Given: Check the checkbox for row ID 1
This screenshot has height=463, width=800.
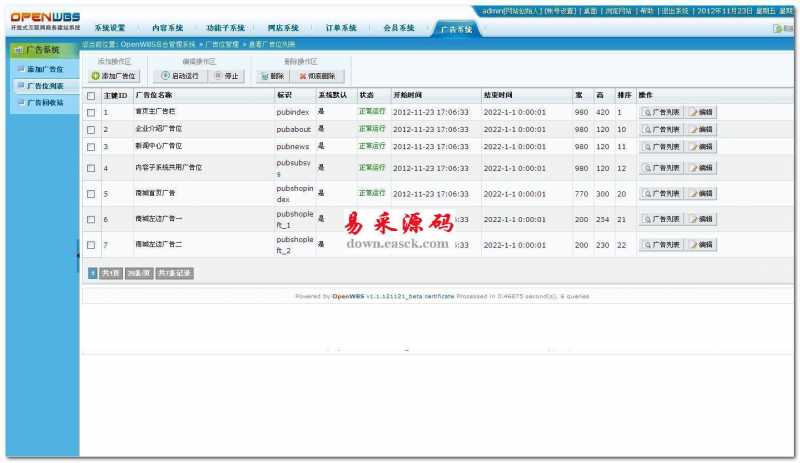Looking at the screenshot, I should click(91, 112).
